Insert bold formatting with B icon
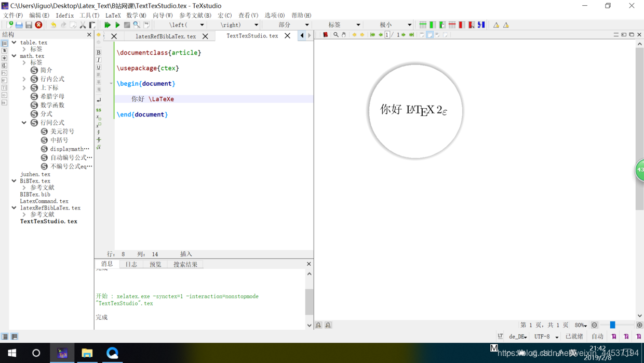Viewport: 644px width, 363px height. 99,53
